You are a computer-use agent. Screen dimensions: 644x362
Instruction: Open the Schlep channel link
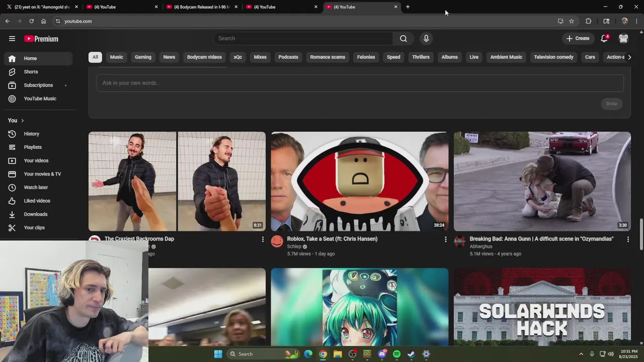[x=294, y=246]
